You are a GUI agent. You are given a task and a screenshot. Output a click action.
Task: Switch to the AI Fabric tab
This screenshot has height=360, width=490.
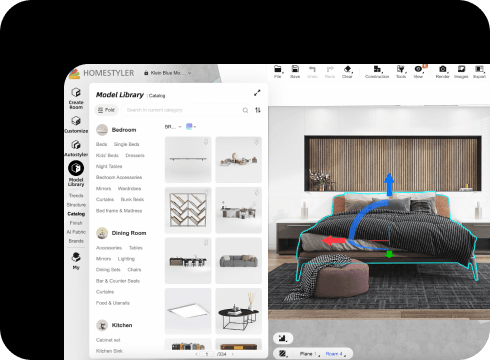pyautogui.click(x=76, y=232)
